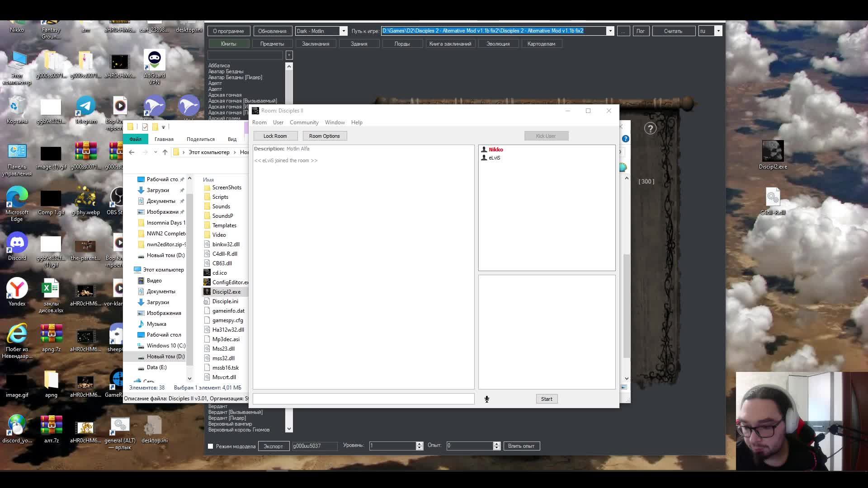The height and width of the screenshot is (488, 868).
Task: Toggle the Explorer title bar checkmark icon
Action: 145,127
